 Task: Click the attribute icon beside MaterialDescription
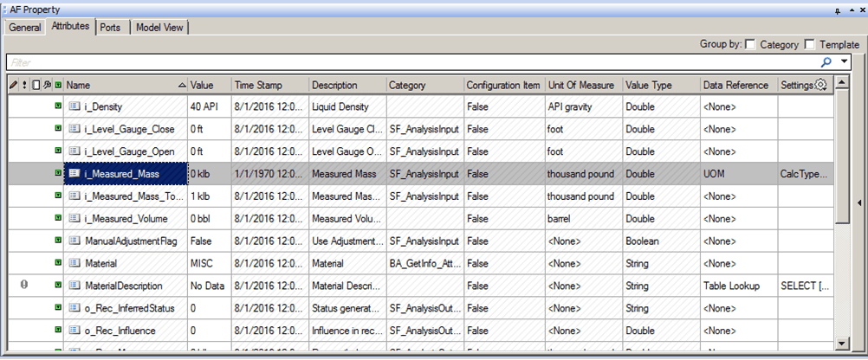74,286
